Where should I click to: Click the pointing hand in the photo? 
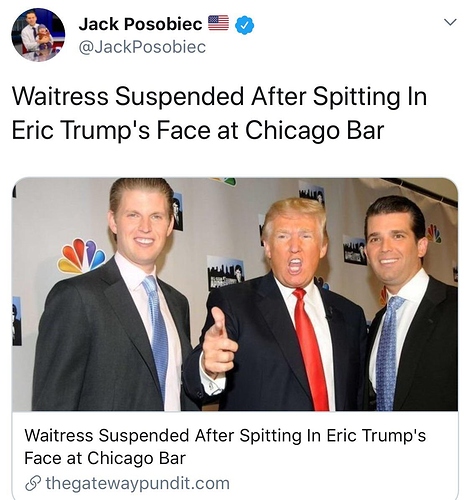pyautogui.click(x=219, y=340)
